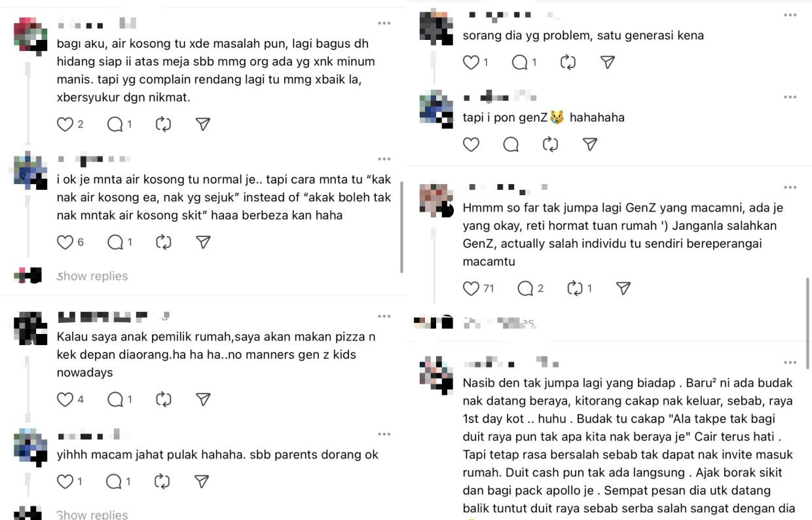Image resolution: width=812 pixels, height=520 pixels.
Task: Show replies under 'i ok je mnta' comment
Action: point(92,276)
